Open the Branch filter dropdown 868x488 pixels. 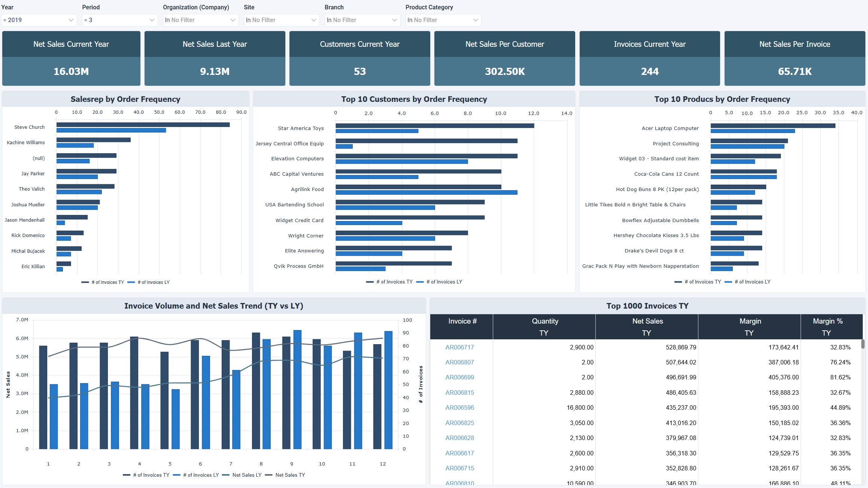tap(362, 20)
